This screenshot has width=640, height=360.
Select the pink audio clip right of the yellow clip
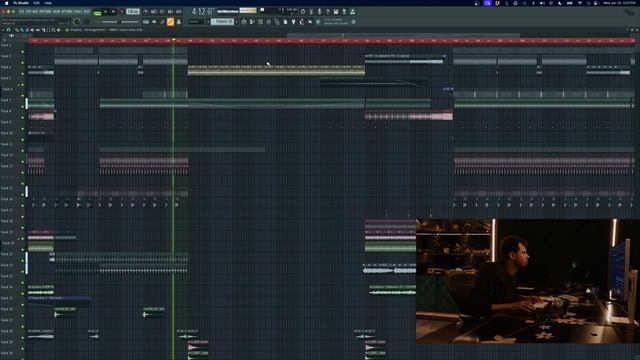click(x=409, y=116)
